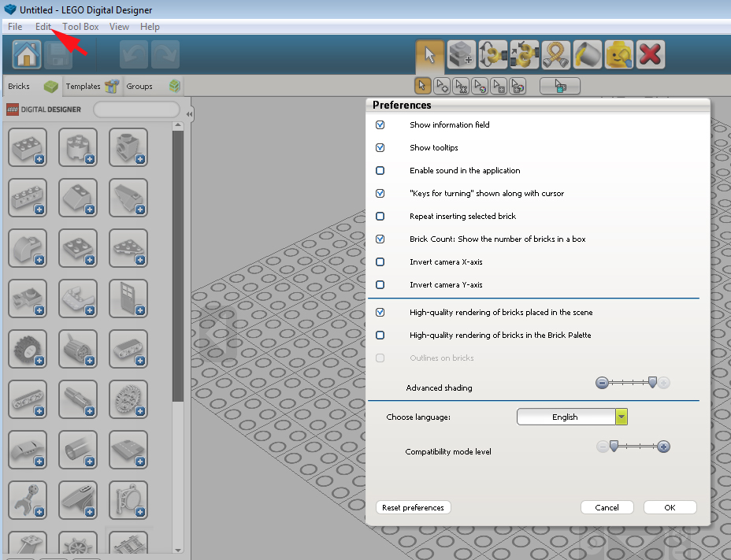This screenshot has height=560, width=731.
Task: Toggle Invert camera X-axis checkbox
Action: point(380,262)
